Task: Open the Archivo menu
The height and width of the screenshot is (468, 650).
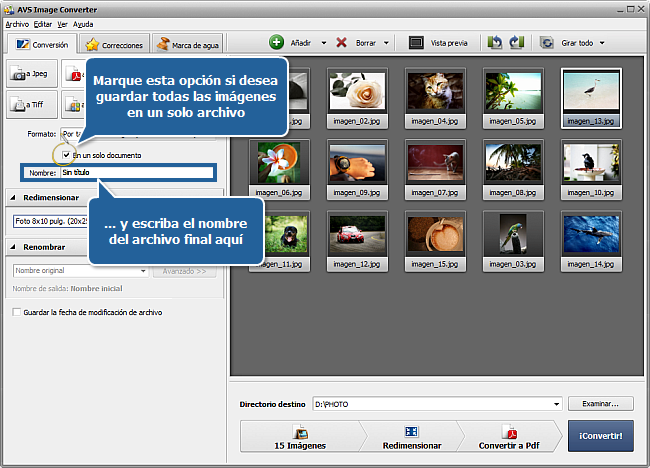Action: (x=17, y=22)
